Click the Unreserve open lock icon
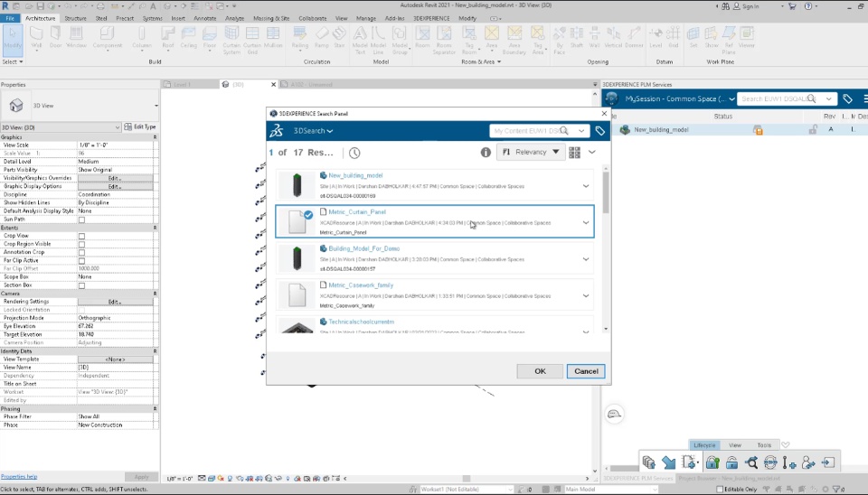This screenshot has height=495, width=868. (731, 462)
